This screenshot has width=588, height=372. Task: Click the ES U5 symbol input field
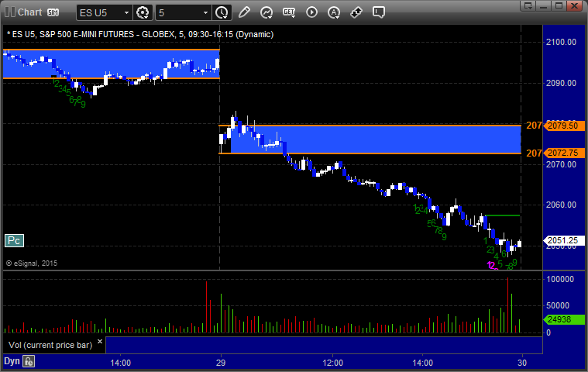pyautogui.click(x=100, y=12)
